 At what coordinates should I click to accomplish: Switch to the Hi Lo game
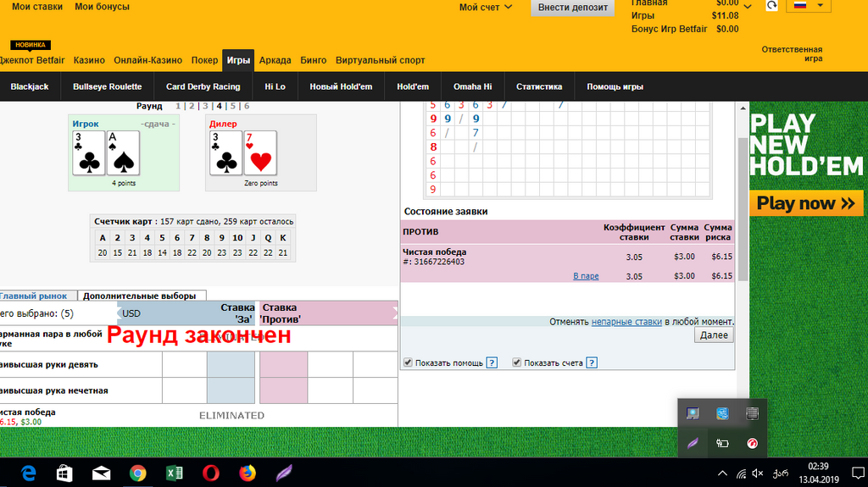tap(275, 87)
